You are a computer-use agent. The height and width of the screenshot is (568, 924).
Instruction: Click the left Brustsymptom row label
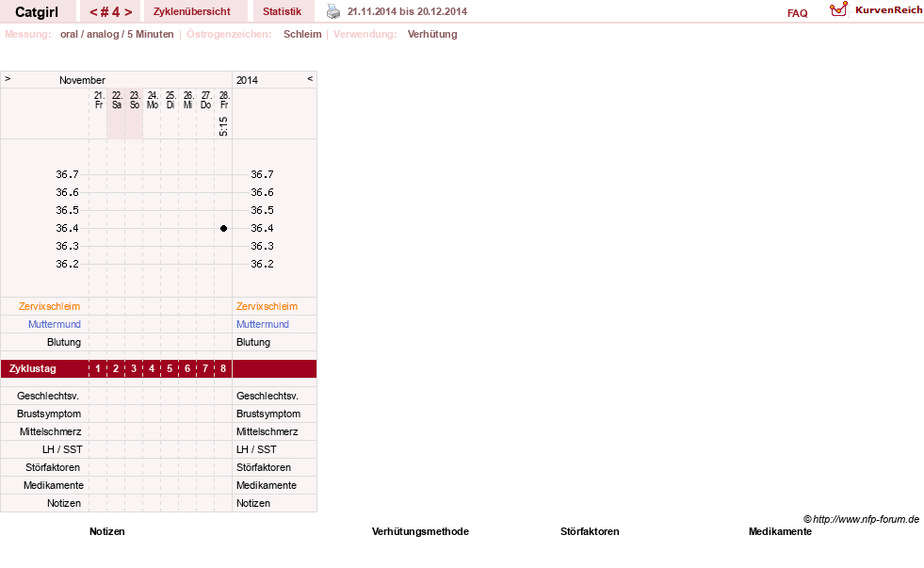tap(49, 414)
